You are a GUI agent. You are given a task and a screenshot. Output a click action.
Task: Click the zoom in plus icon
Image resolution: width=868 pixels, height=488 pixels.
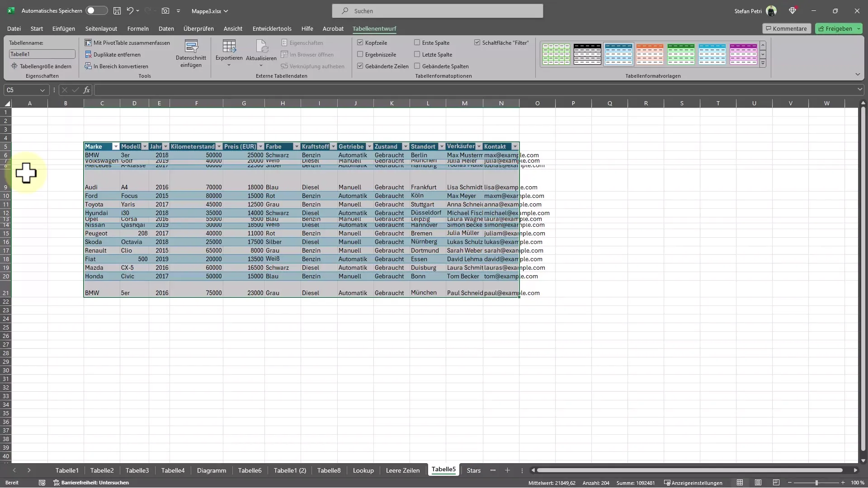click(843, 483)
